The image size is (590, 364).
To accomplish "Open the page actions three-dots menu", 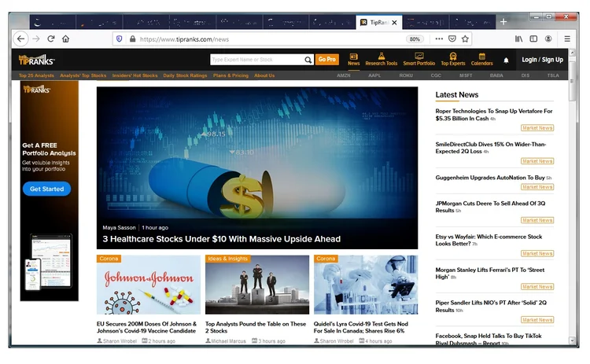I will click(x=439, y=39).
